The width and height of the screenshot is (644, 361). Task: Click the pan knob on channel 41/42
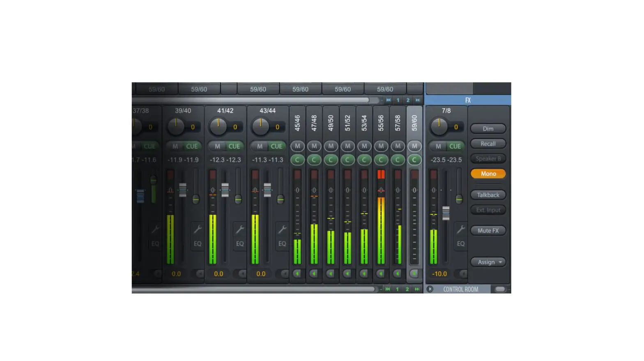coord(218,127)
